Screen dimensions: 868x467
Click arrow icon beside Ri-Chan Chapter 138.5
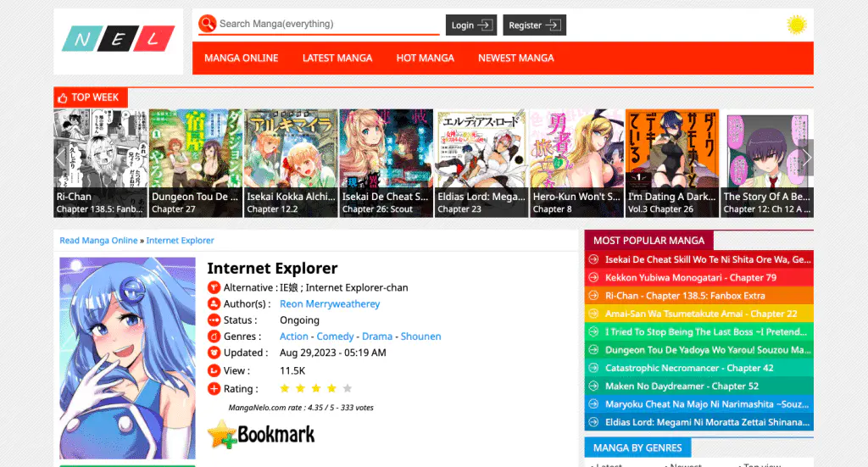pyautogui.click(x=593, y=296)
